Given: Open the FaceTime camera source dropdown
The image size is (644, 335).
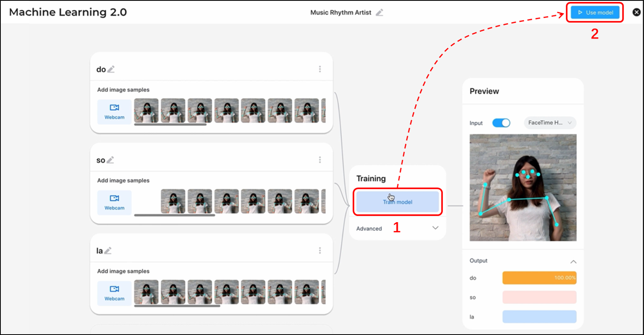Looking at the screenshot, I should click(x=550, y=123).
